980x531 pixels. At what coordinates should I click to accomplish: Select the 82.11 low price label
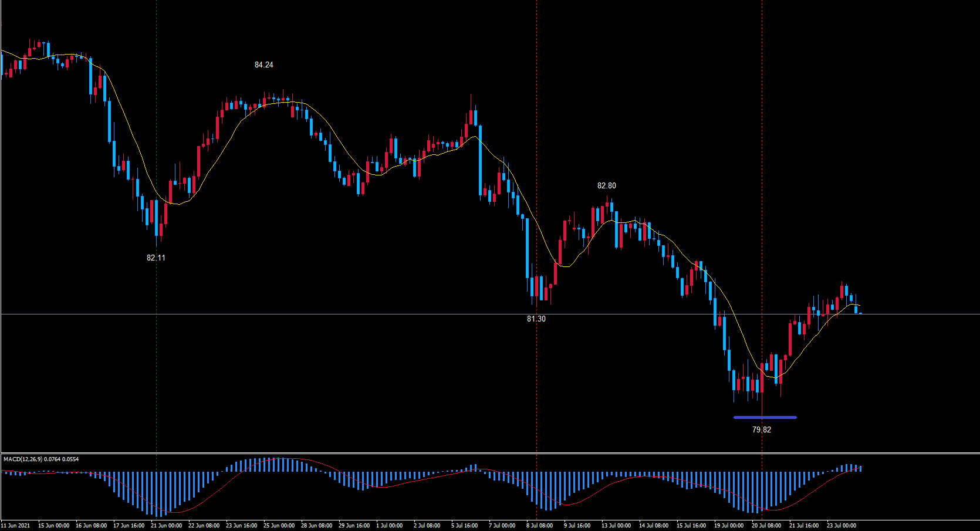click(156, 258)
